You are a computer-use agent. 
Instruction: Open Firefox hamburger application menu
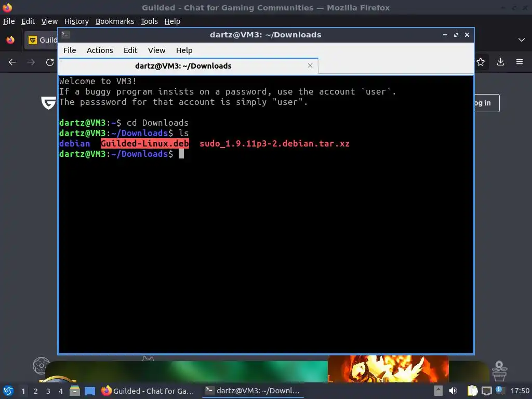(520, 62)
